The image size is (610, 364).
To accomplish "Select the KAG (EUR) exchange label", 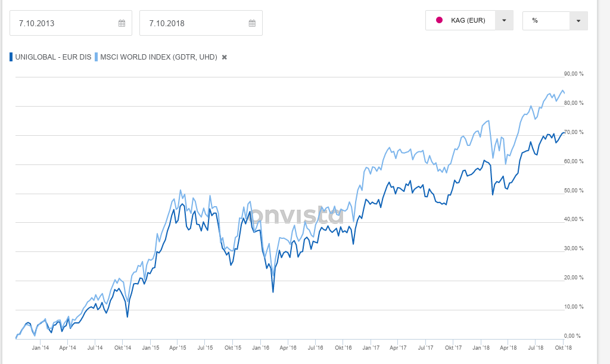I will click(468, 20).
